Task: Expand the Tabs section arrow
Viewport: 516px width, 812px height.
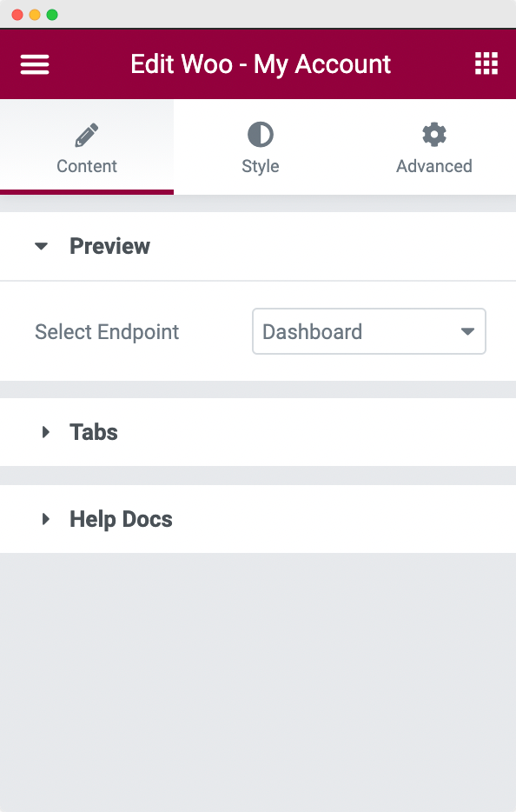Action: coord(45,432)
